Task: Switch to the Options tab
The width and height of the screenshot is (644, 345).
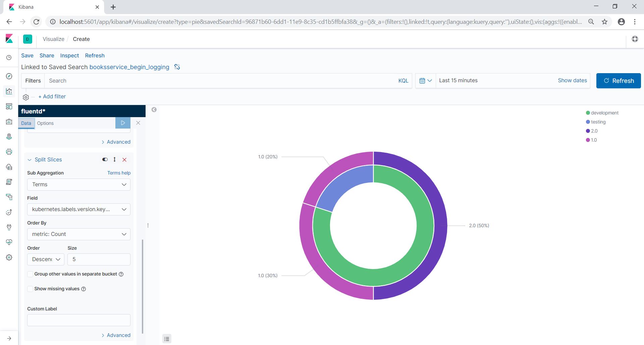Action: coord(45,123)
